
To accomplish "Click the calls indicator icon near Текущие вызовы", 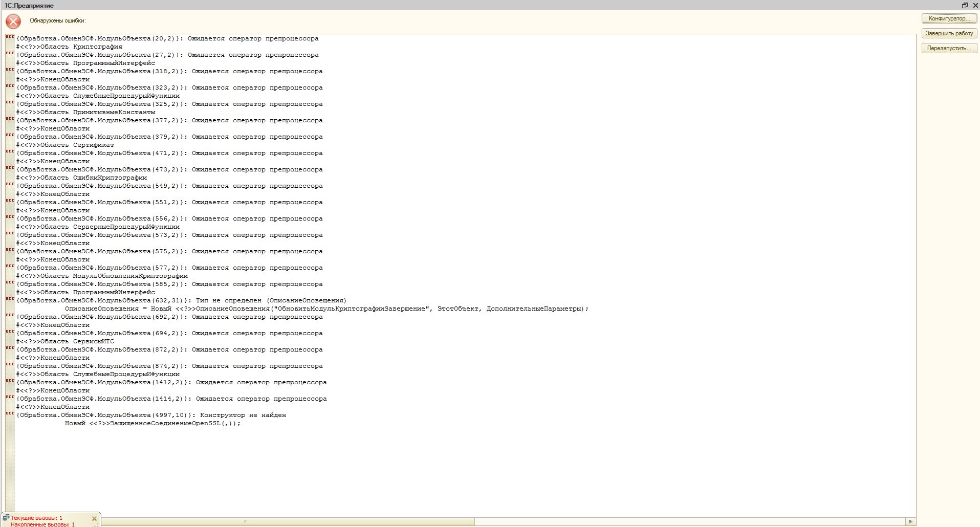I will [x=6, y=517].
